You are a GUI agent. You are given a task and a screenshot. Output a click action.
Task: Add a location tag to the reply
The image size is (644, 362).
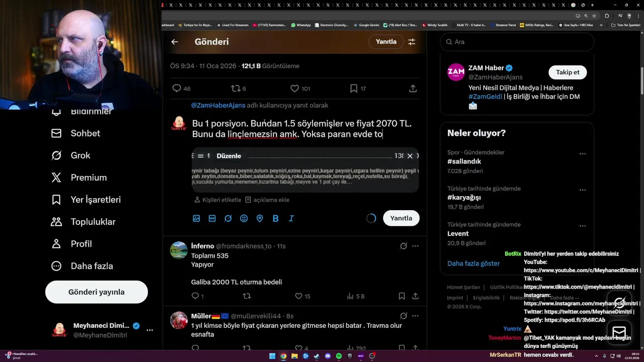tap(260, 218)
